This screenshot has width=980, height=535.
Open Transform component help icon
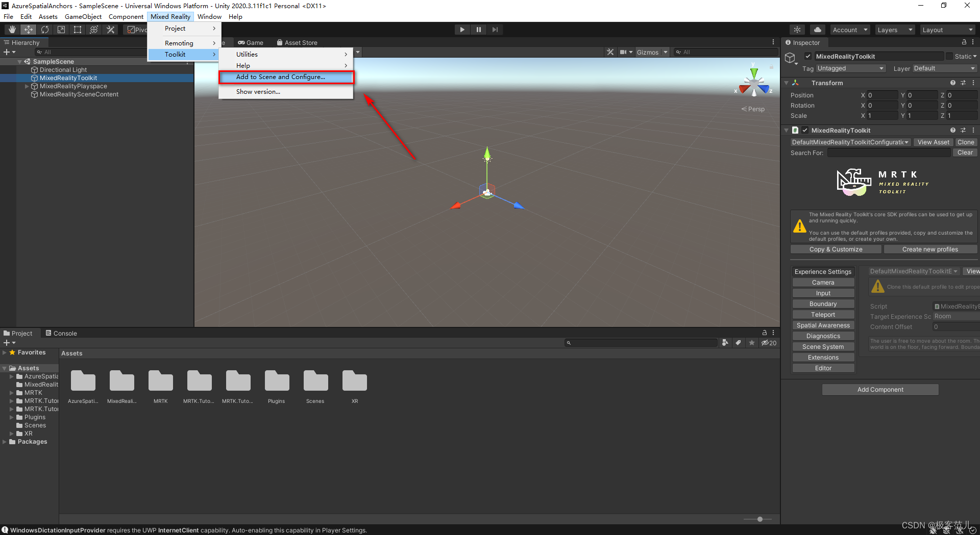(x=953, y=83)
